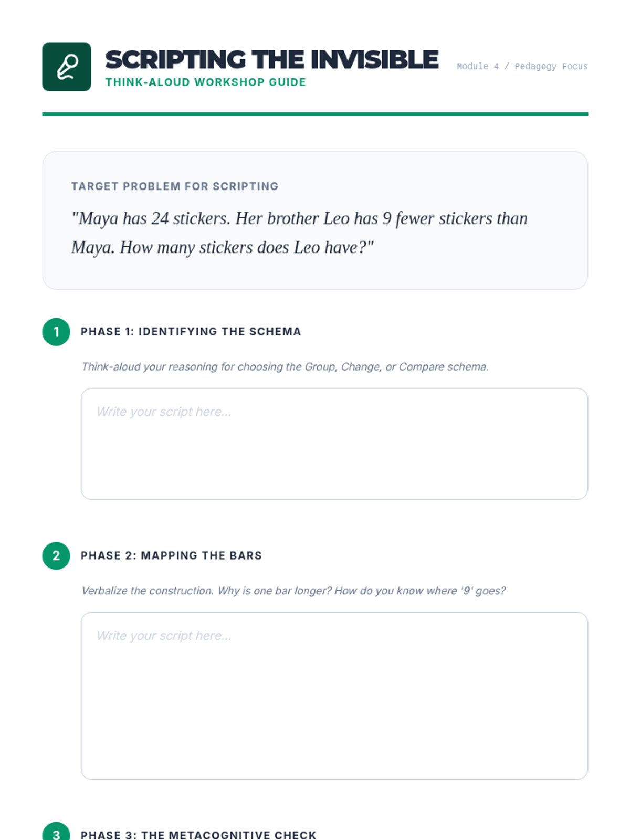Click the Maya stickers problem text
630x840 pixels.
pyautogui.click(x=299, y=233)
